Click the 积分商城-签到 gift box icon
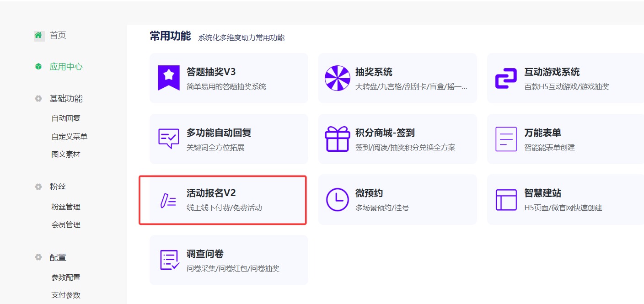 click(337, 139)
